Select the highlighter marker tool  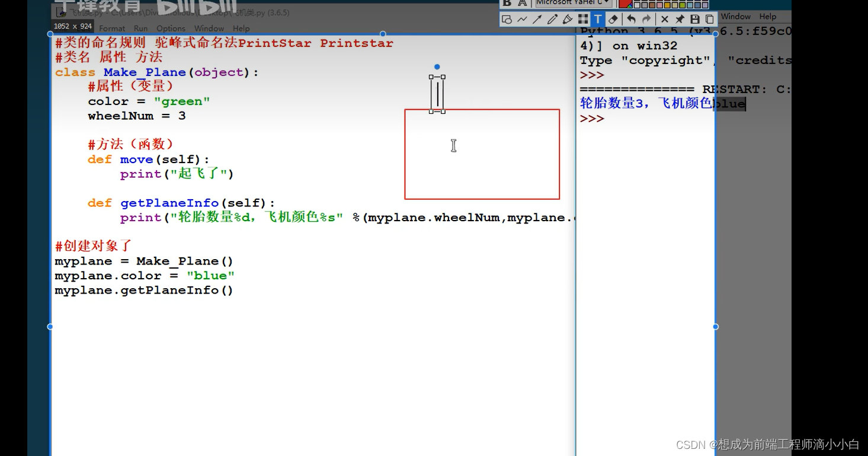(x=568, y=20)
